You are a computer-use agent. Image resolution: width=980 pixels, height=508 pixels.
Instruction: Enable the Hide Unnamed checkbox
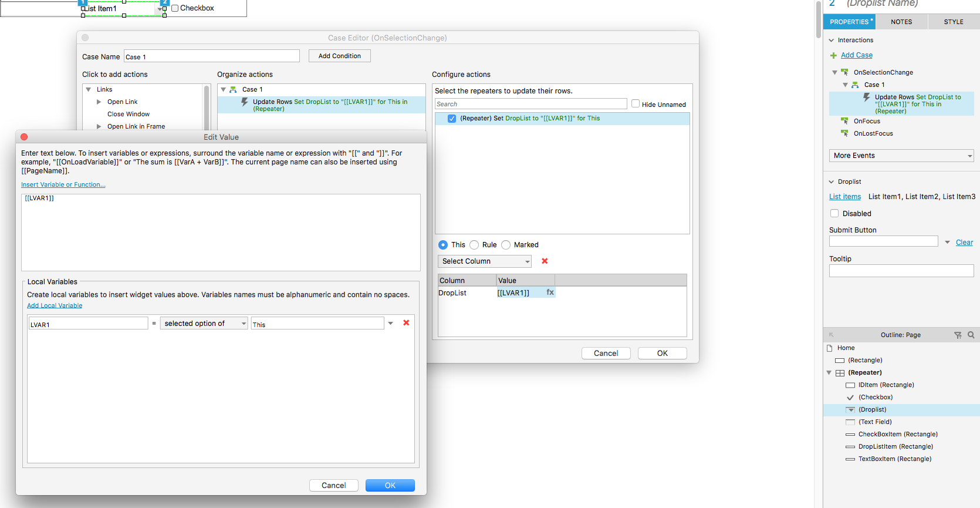coord(636,104)
